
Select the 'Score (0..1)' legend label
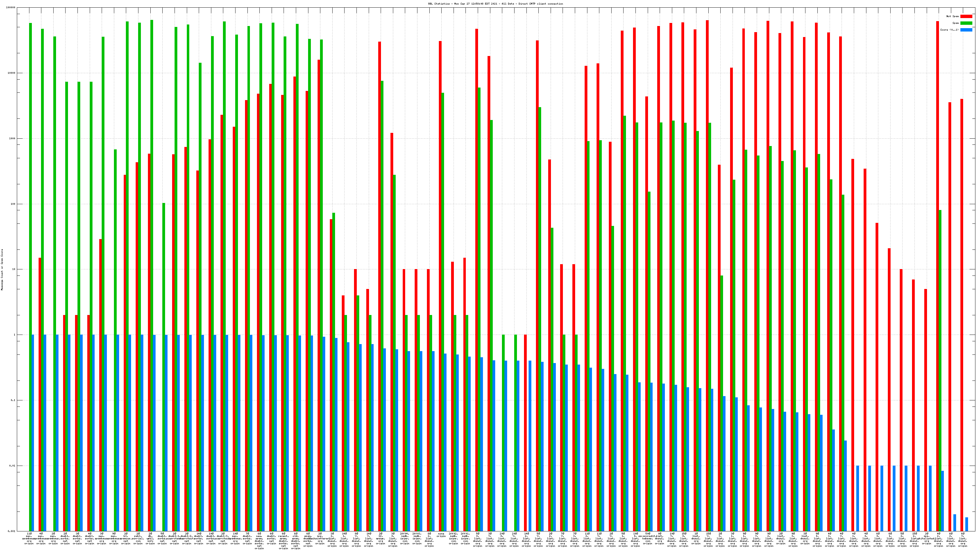tap(949, 30)
